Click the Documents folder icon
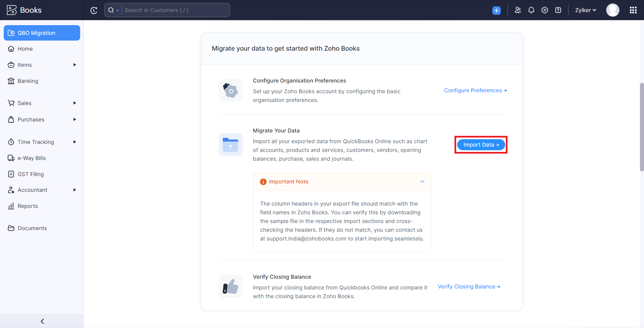The image size is (644, 328). 11,228
